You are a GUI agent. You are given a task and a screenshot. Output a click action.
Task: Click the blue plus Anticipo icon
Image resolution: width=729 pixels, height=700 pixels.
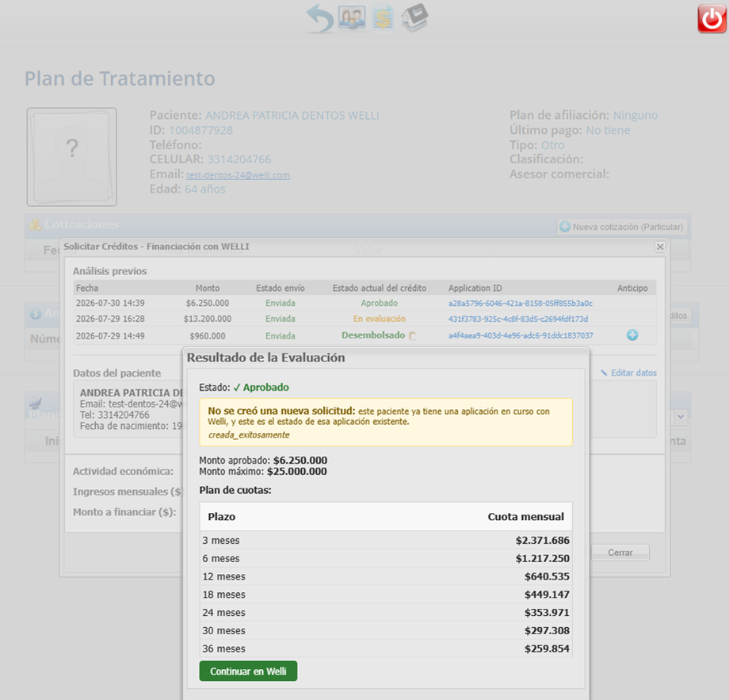pos(632,335)
